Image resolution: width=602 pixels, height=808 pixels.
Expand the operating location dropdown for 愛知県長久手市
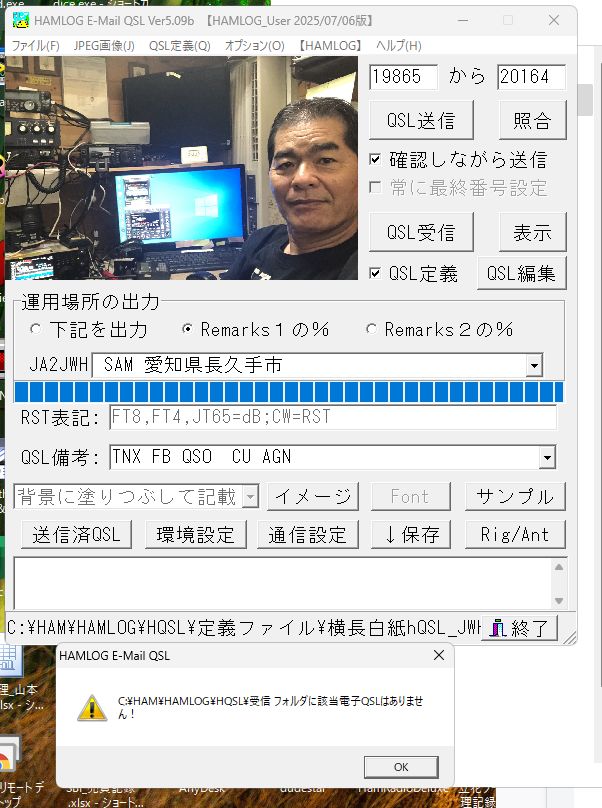534,366
